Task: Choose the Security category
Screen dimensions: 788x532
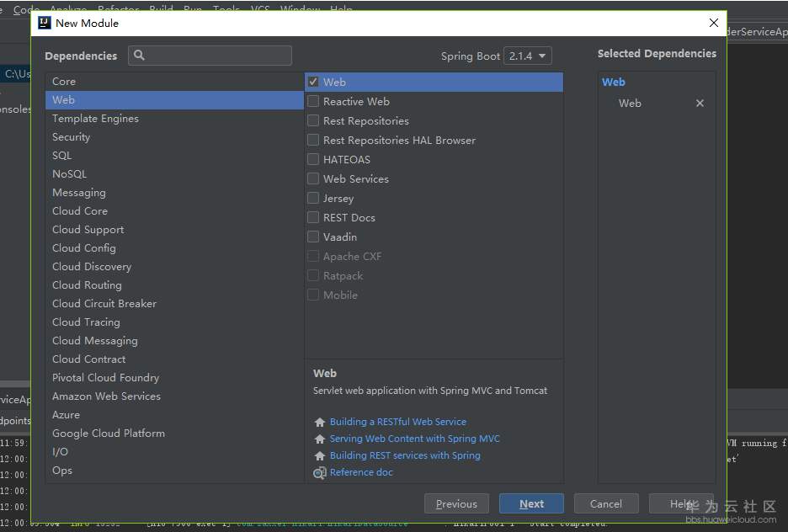Action: pyautogui.click(x=174, y=137)
